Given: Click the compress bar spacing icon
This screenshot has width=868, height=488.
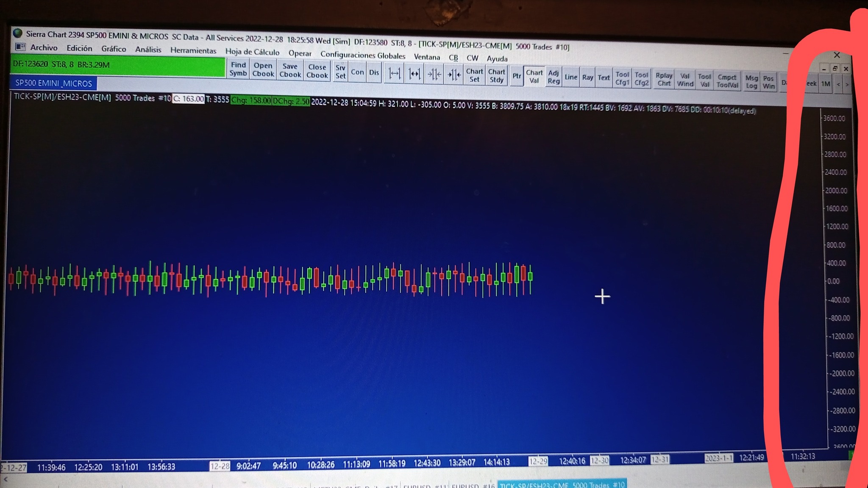Looking at the screenshot, I should [x=415, y=74].
